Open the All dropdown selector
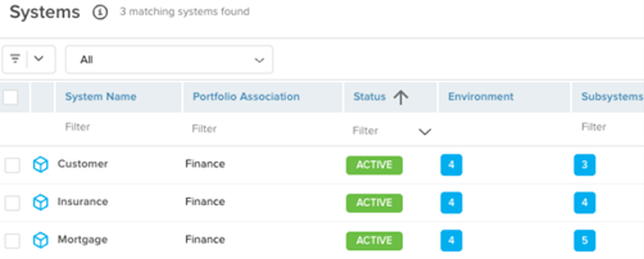The height and width of the screenshot is (259, 644). pyautogui.click(x=169, y=60)
